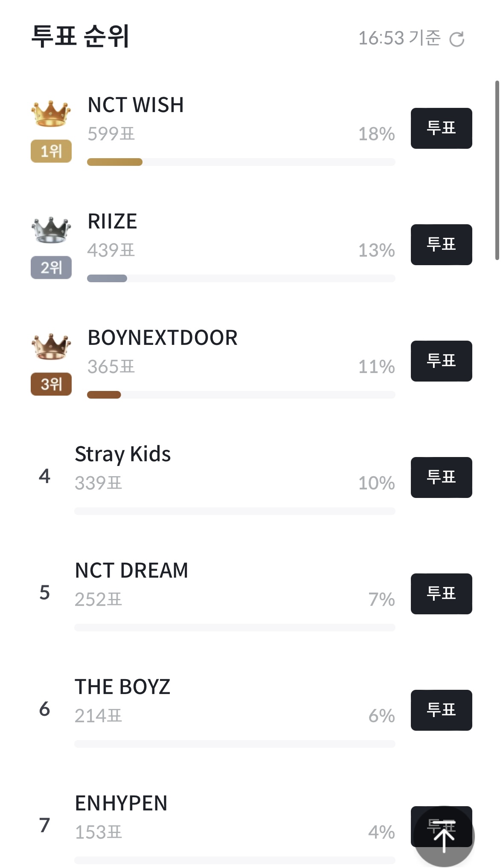The image size is (503, 868).
Task: Click the vertical scrollbar on the right
Action: pos(497,171)
